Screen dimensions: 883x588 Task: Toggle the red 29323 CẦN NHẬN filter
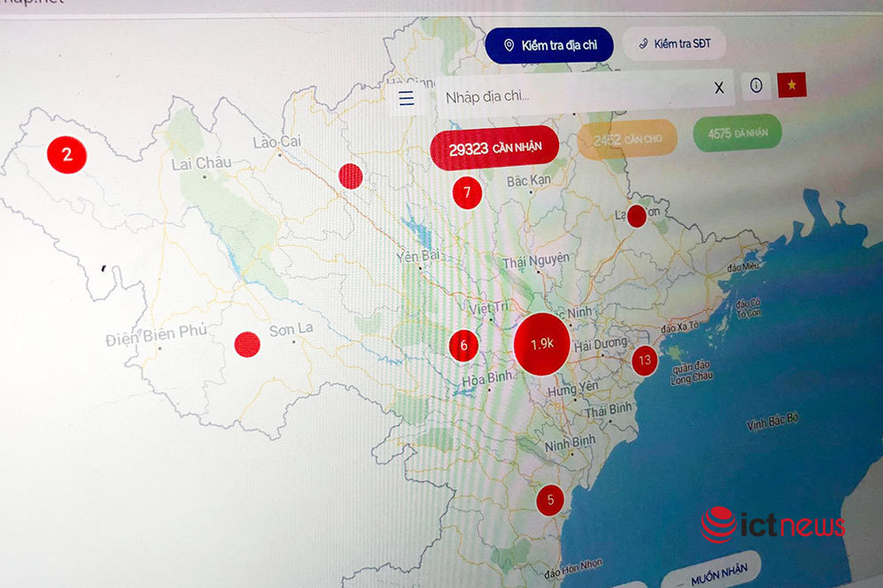(x=494, y=147)
